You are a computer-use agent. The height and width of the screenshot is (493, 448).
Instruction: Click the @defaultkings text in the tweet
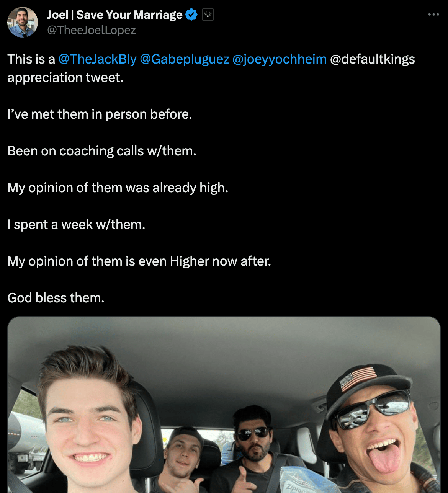point(372,59)
